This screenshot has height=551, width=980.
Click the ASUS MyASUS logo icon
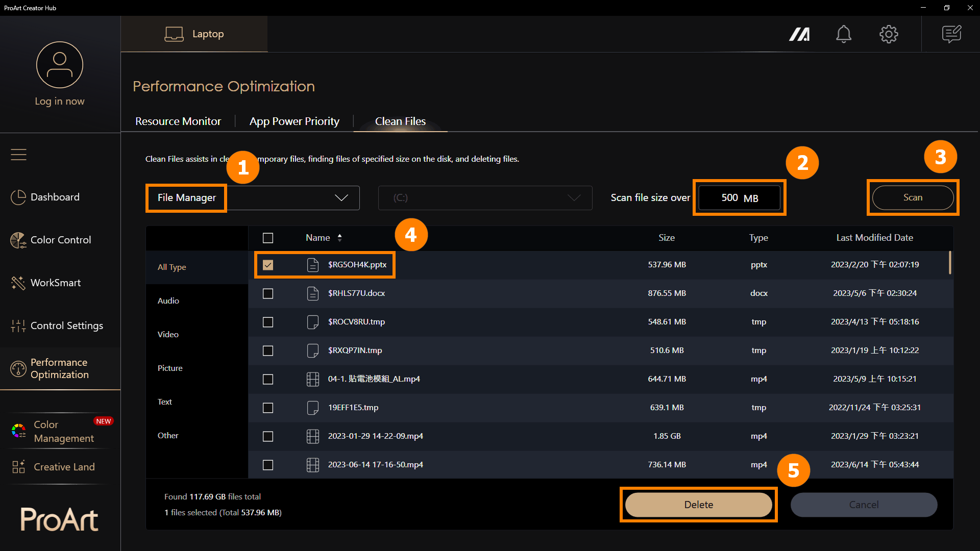pyautogui.click(x=799, y=34)
